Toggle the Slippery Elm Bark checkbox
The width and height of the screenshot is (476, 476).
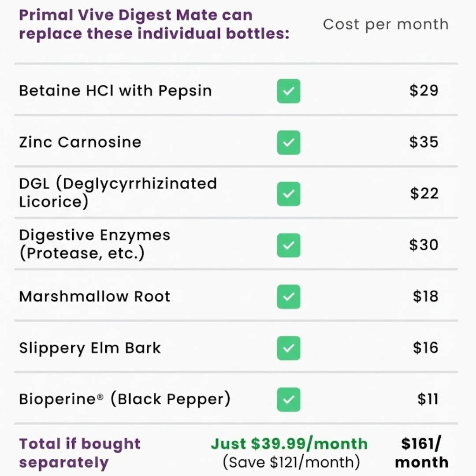pyautogui.click(x=289, y=348)
